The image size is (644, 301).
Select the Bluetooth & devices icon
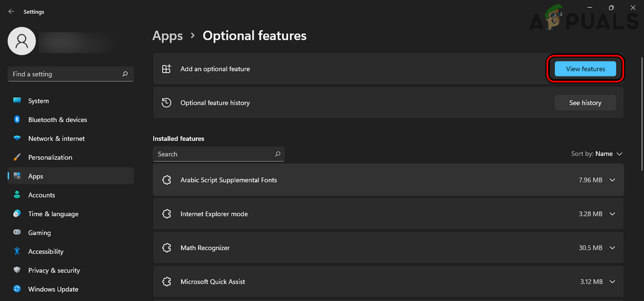[x=17, y=120]
